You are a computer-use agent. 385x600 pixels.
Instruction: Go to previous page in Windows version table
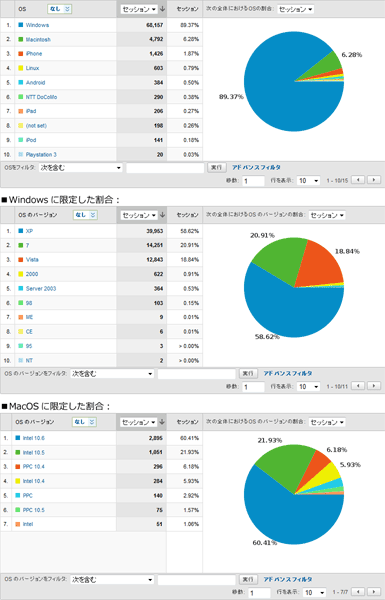click(358, 386)
